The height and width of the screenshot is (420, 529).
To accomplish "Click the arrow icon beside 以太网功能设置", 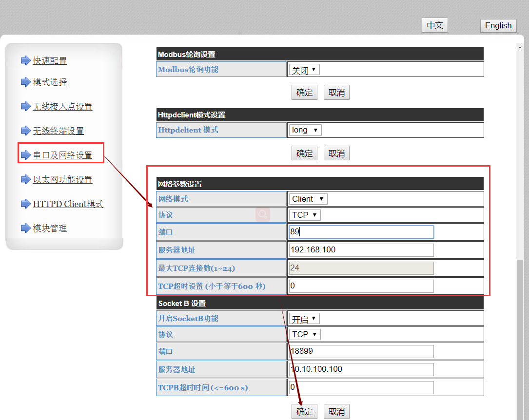I will pos(25,179).
